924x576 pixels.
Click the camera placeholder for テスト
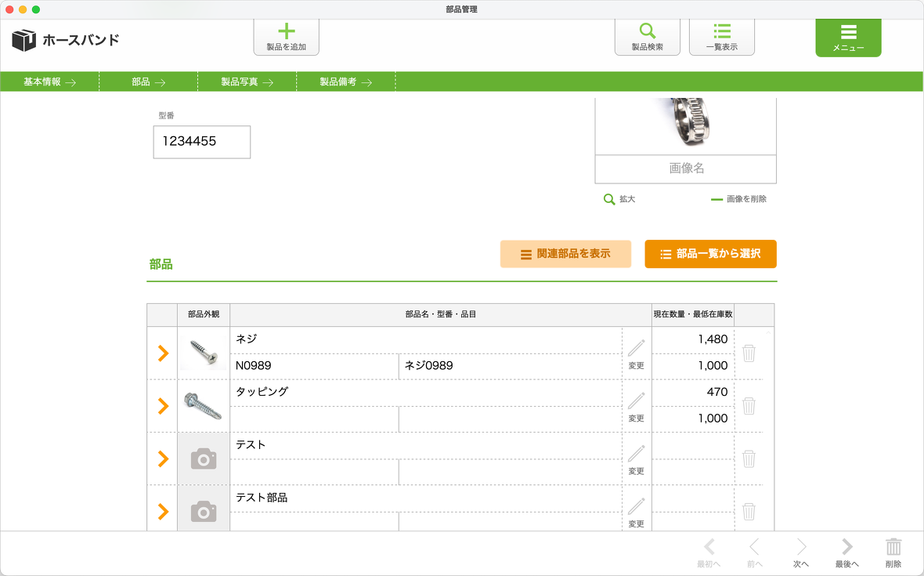point(204,459)
